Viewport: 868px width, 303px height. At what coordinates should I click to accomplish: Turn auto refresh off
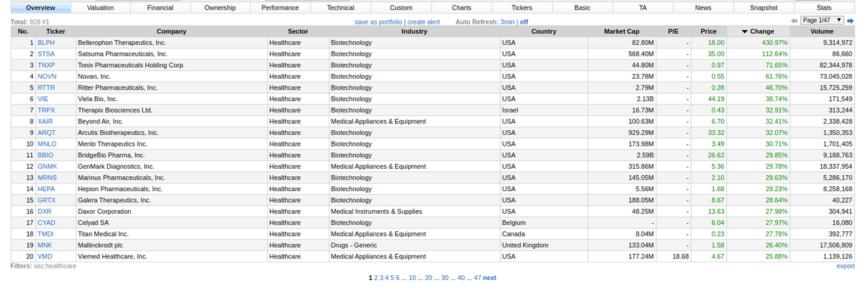click(524, 22)
